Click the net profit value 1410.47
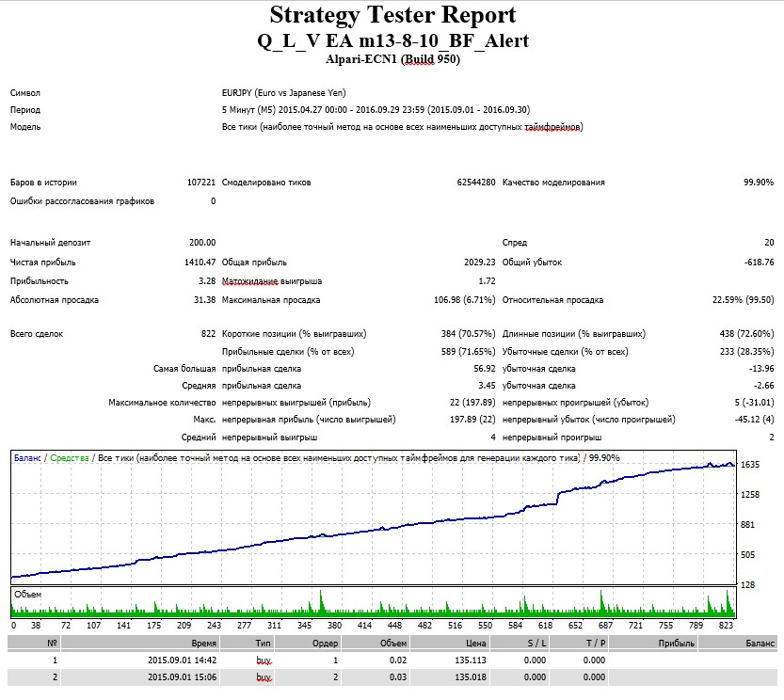This screenshot has width=784, height=700. point(200,262)
